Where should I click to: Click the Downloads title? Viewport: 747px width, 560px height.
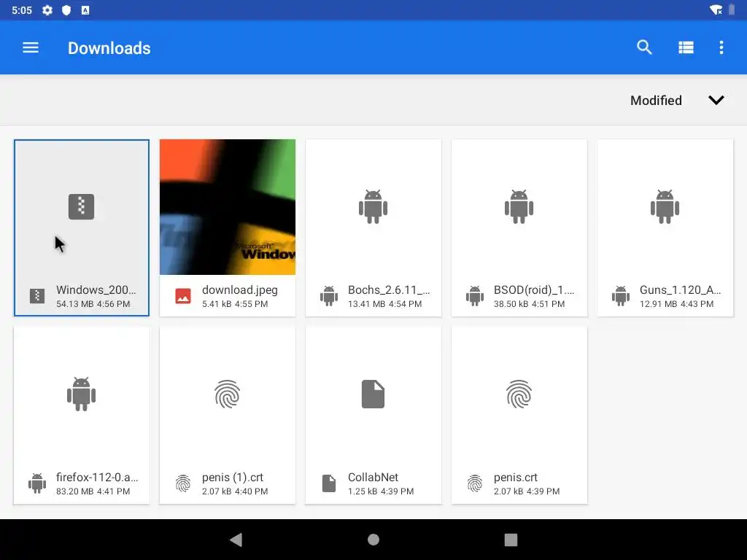(109, 48)
